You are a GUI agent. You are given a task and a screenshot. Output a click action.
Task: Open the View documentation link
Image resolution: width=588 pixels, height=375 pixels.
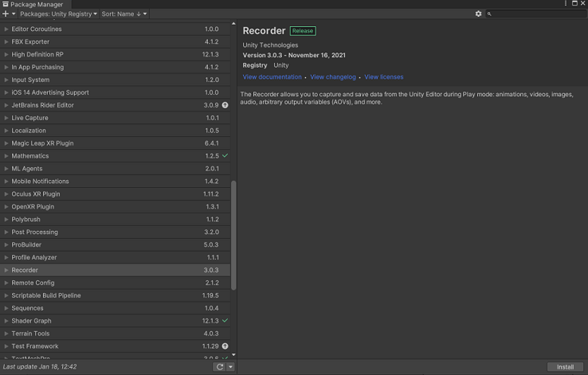(272, 76)
